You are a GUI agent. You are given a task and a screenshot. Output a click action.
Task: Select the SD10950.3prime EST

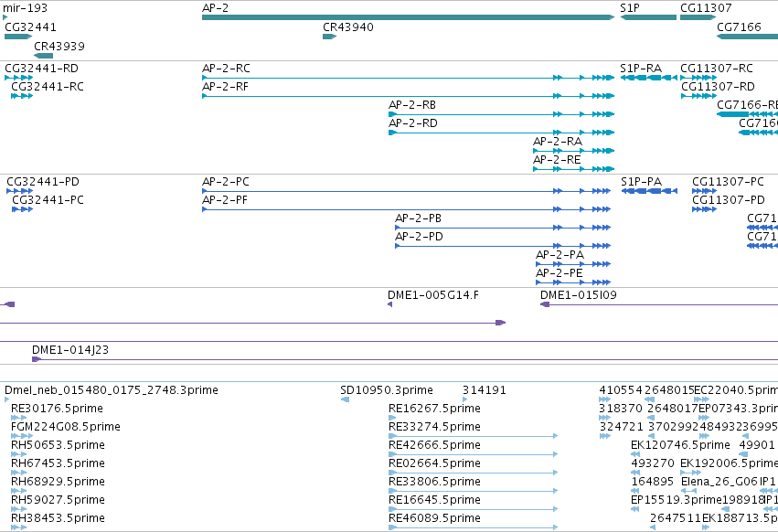345,399
